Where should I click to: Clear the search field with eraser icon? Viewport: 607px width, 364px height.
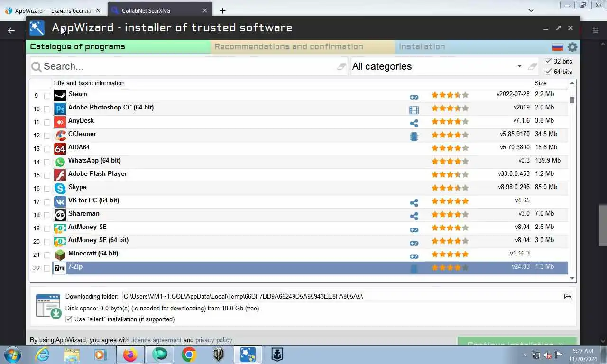pos(341,66)
